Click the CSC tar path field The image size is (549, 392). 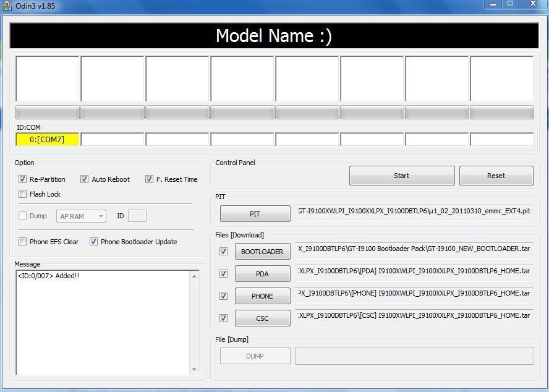click(415, 318)
